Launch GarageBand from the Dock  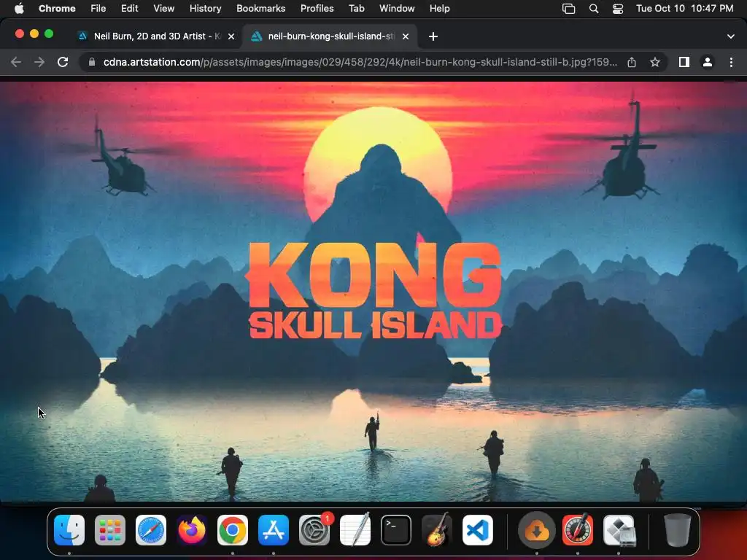(x=437, y=530)
